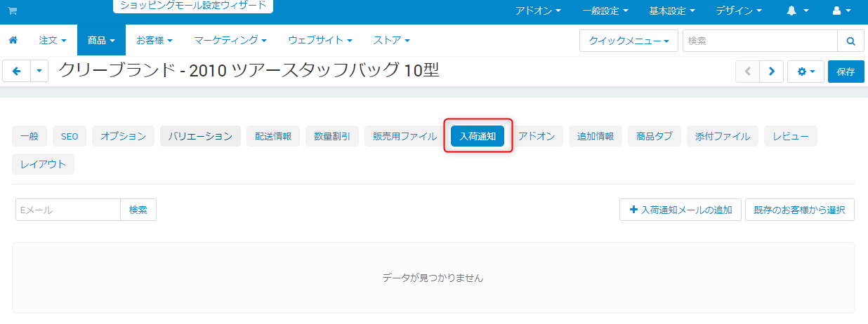Click 既存のお客様から選択 button
Image resolution: width=868 pixels, height=324 pixels.
pyautogui.click(x=800, y=210)
